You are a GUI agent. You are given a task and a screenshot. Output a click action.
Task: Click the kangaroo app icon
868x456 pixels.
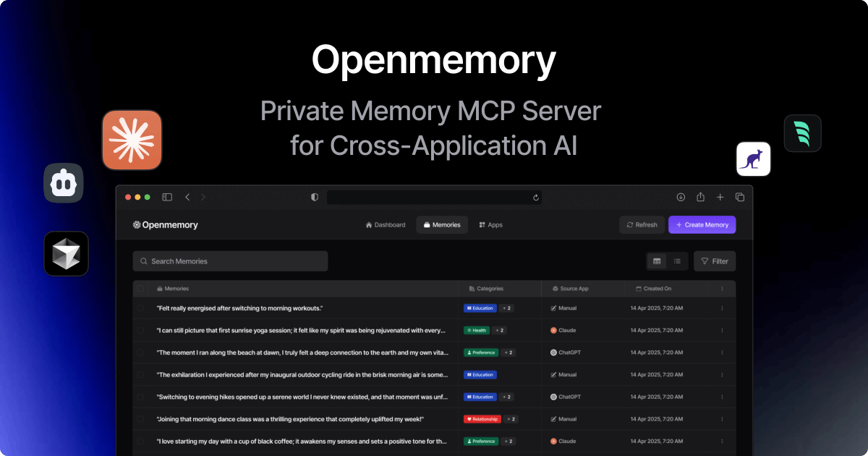click(x=754, y=159)
